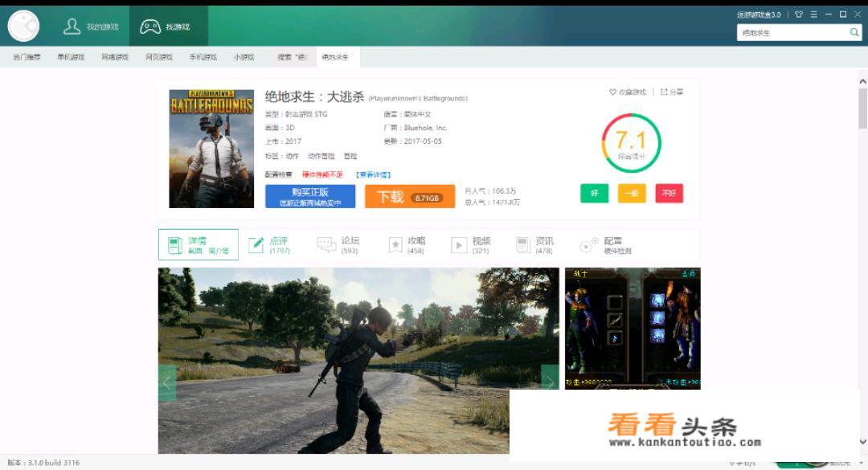Viewport: 868px width, 470px height.
Task: Click the scrollbar down arrow
Action: coord(862,441)
